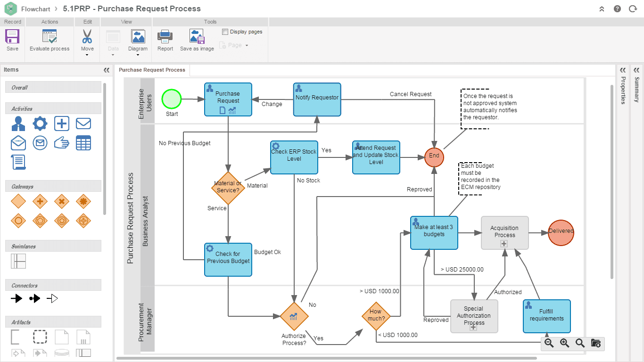Click the Evaluate process icon
The height and width of the screenshot is (362, 644).
(x=50, y=36)
